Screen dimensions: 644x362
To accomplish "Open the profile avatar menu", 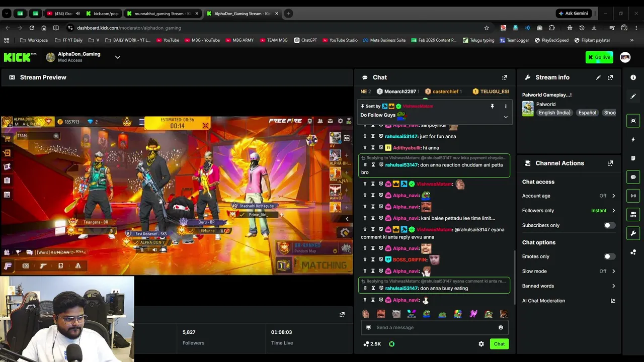I will point(625,57).
